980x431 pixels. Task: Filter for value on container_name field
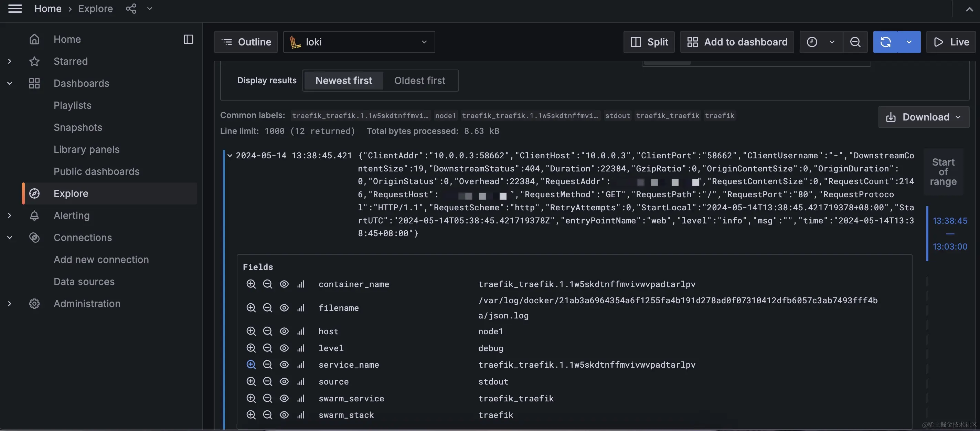(251, 284)
